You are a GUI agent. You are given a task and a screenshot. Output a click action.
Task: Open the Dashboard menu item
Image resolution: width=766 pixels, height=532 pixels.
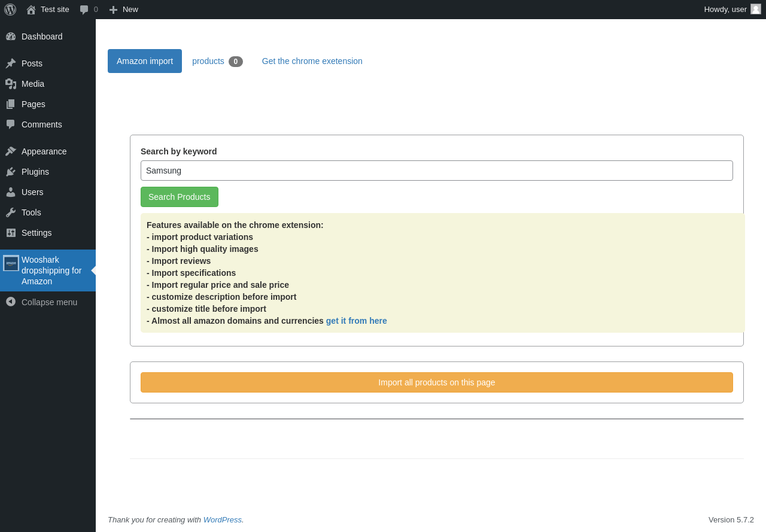[48, 37]
